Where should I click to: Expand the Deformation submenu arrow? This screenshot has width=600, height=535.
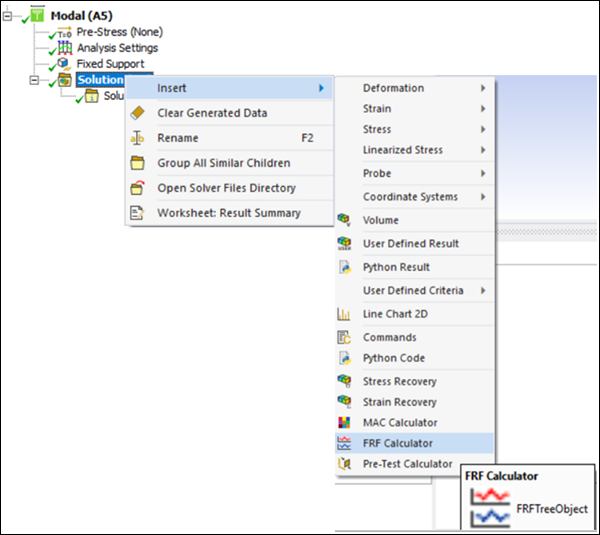pyautogui.click(x=483, y=88)
